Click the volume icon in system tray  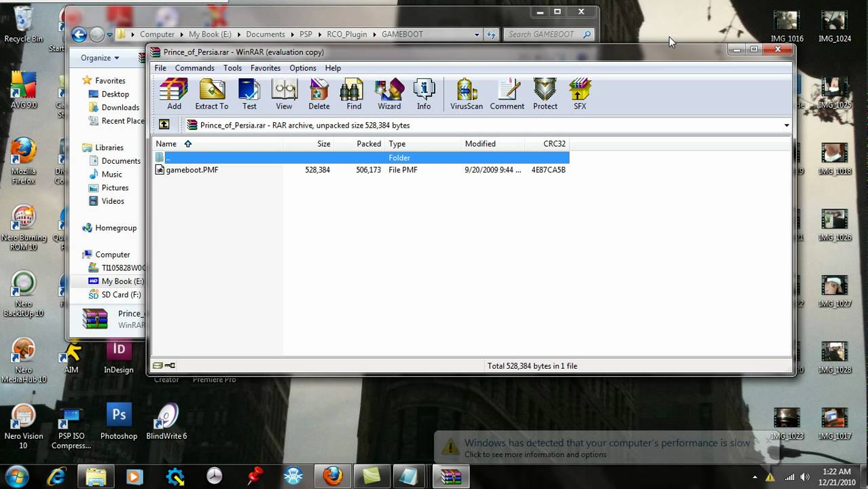pos(806,477)
